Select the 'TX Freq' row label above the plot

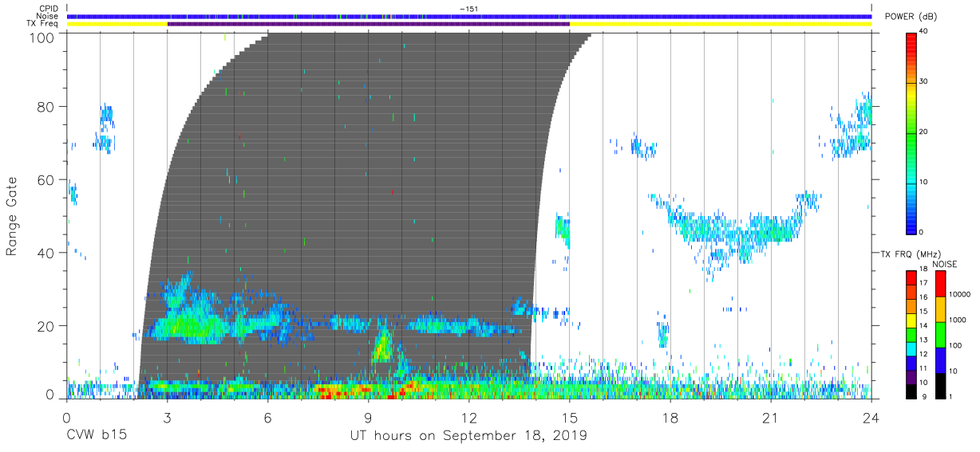[x=43, y=24]
